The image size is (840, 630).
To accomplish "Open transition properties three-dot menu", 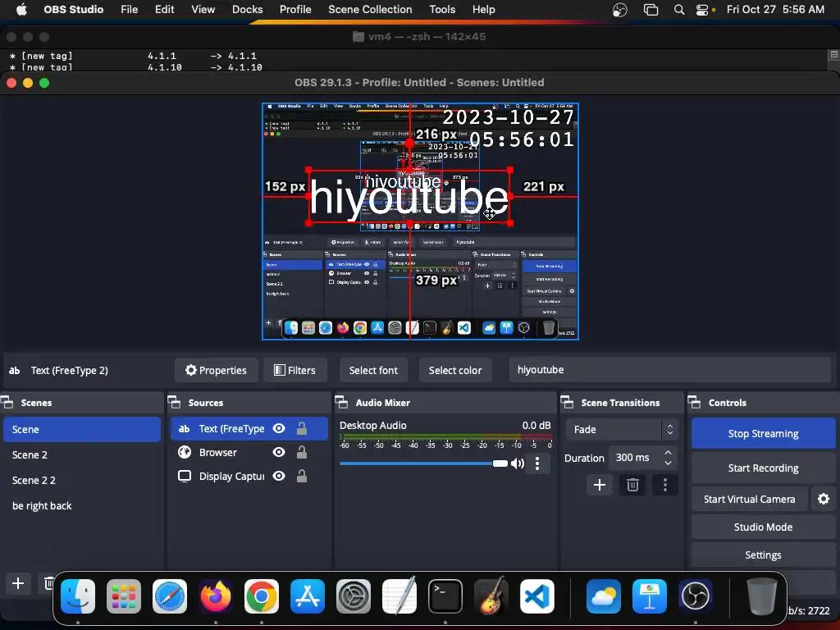I will (665, 486).
